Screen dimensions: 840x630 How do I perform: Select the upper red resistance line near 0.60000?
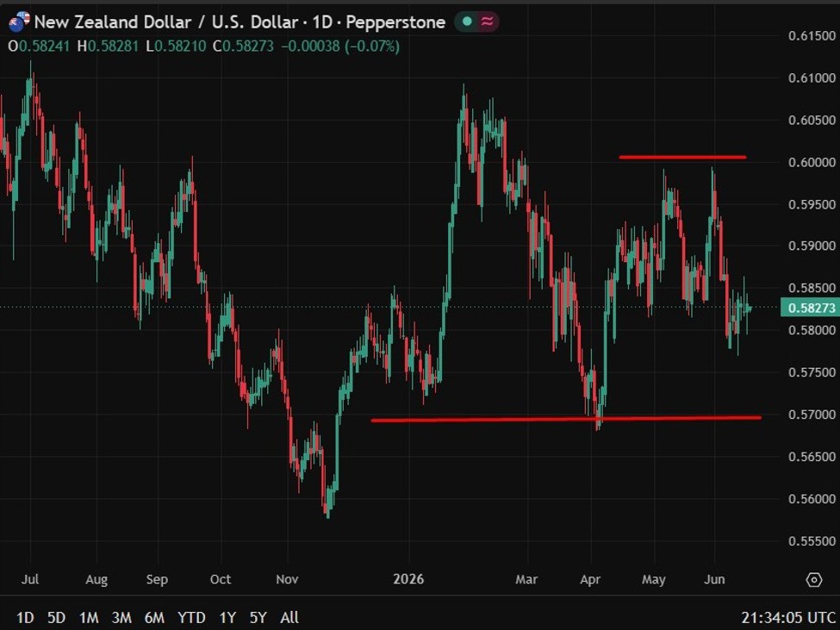click(682, 158)
